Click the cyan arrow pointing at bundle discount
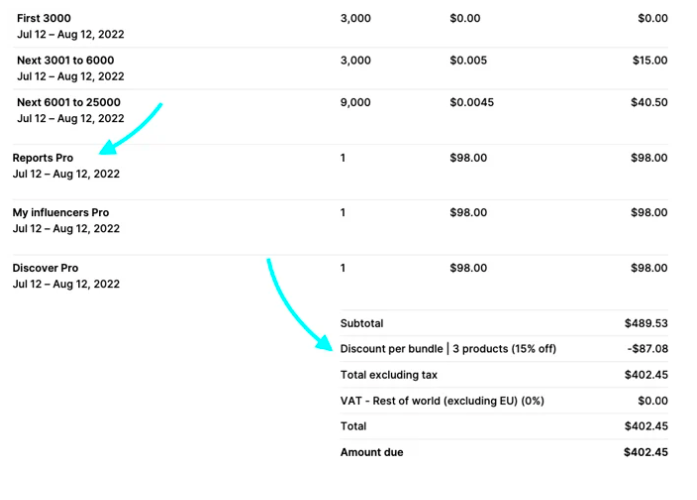The width and height of the screenshot is (697, 500). point(299,305)
